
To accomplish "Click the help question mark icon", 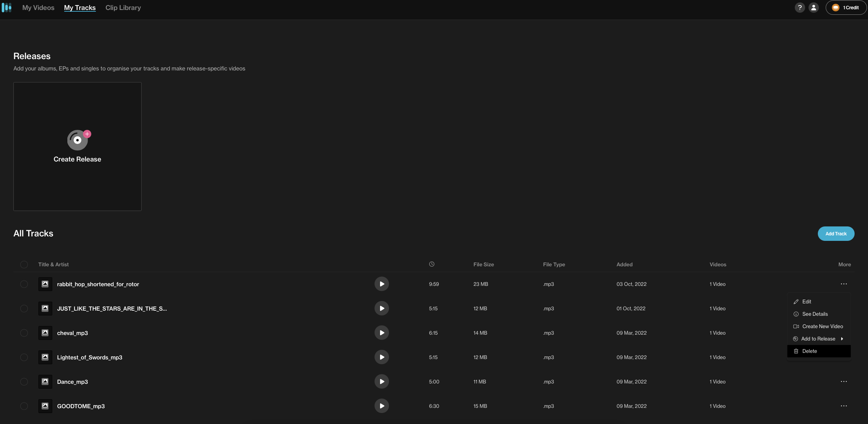I will point(800,8).
